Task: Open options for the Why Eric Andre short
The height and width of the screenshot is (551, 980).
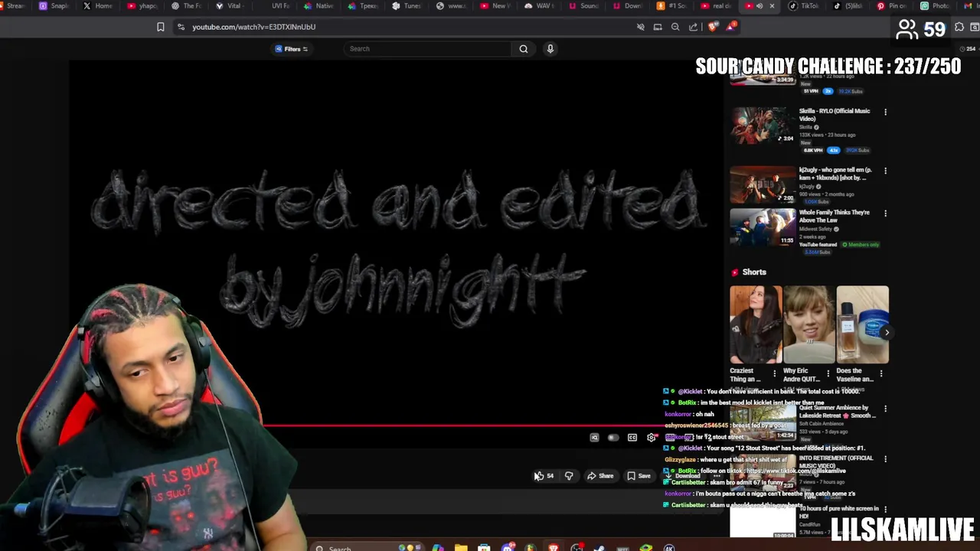Action: tap(828, 374)
